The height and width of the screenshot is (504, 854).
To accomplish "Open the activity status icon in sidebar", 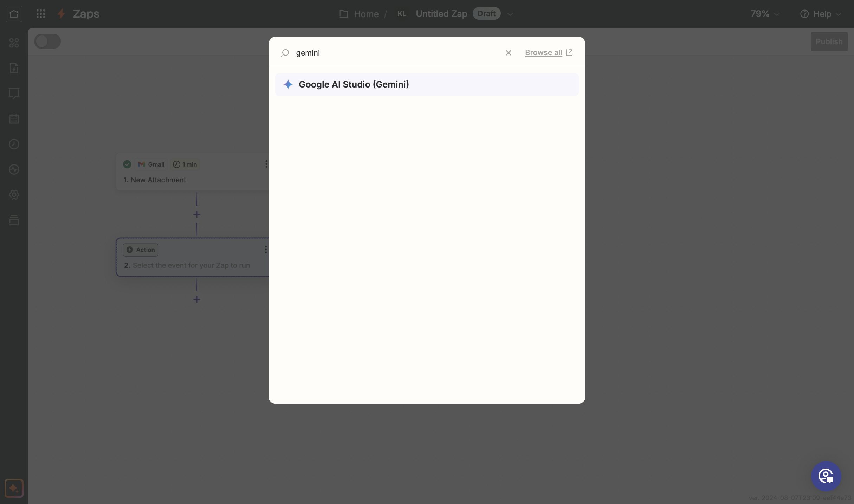I will click(x=14, y=169).
